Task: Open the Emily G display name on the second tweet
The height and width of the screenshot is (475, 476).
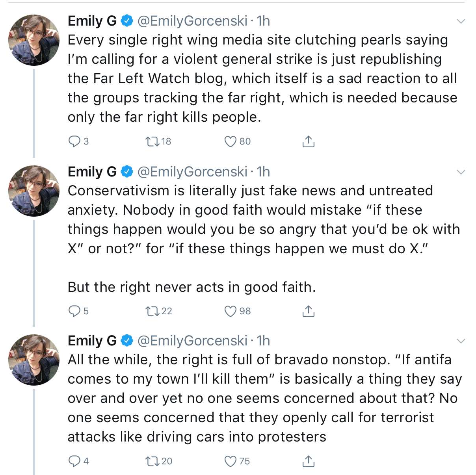Action: 92,172
